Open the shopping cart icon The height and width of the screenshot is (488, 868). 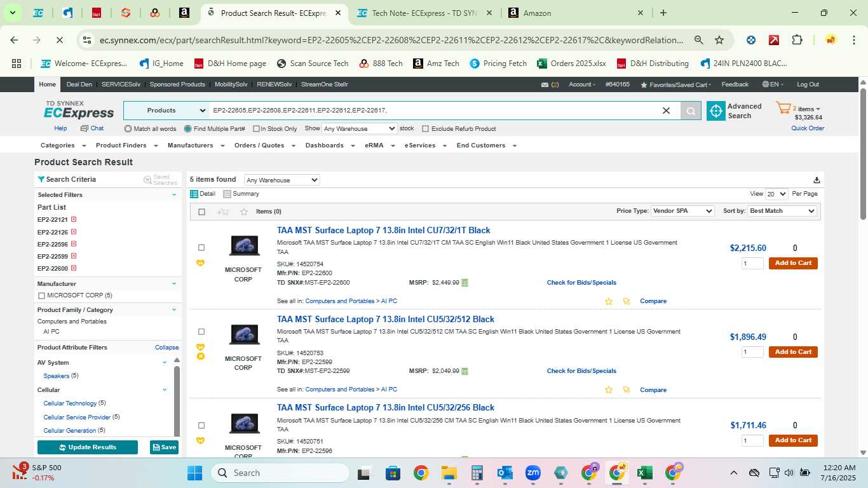[x=783, y=109]
